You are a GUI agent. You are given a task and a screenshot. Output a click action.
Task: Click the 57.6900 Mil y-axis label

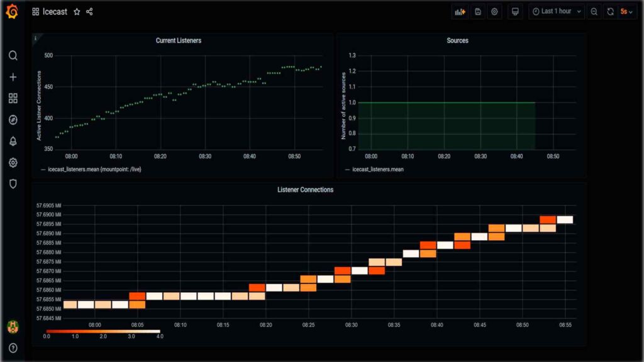(48, 215)
